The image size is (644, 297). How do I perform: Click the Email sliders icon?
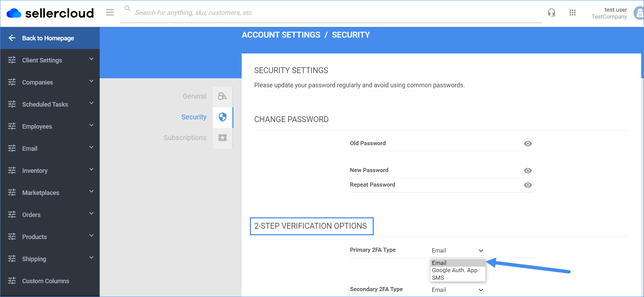pos(12,148)
